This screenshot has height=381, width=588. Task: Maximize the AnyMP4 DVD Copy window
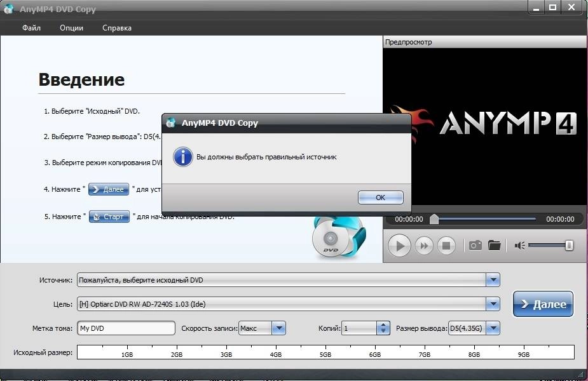tap(552, 7)
